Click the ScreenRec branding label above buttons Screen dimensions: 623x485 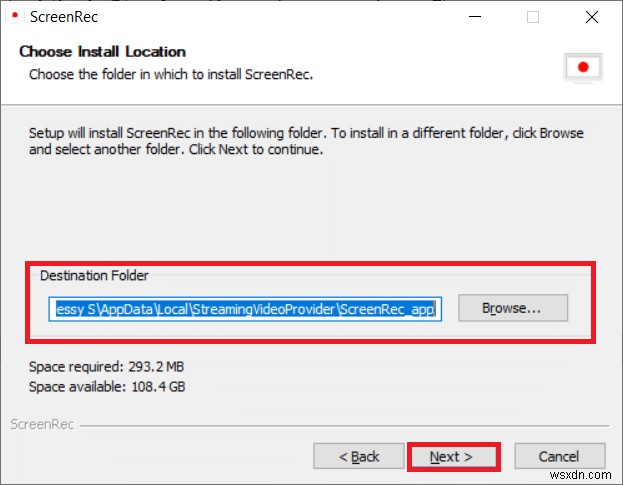click(41, 424)
